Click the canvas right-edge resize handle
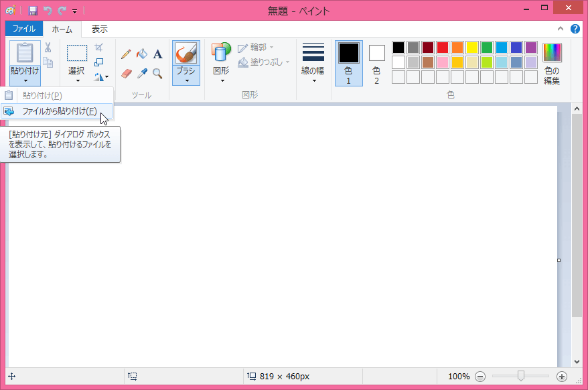The image size is (588, 390). click(x=559, y=260)
